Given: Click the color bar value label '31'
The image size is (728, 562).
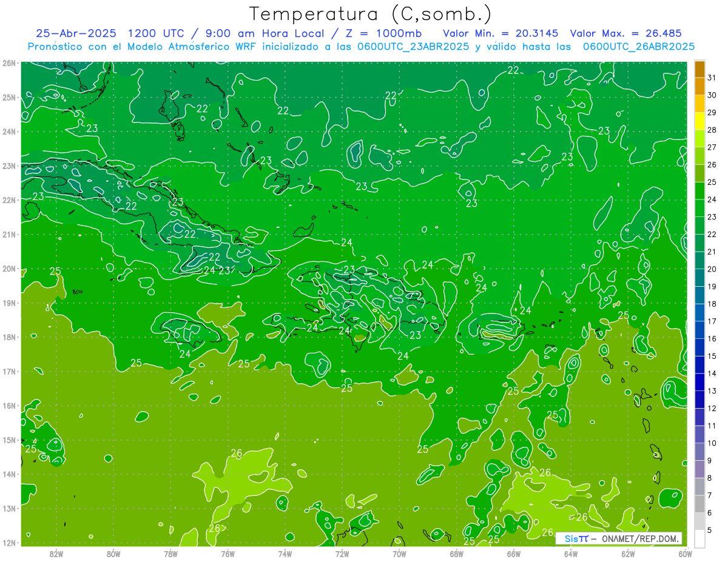Looking at the screenshot, I should (x=712, y=78).
